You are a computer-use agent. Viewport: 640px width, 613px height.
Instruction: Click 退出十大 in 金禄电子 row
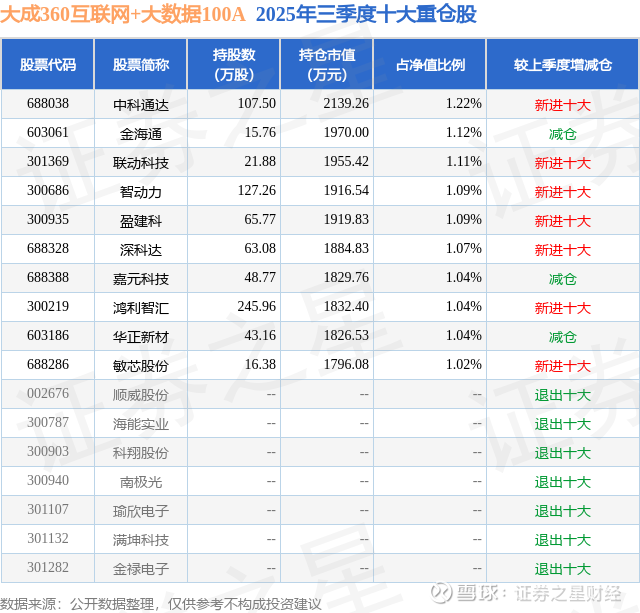tap(563, 569)
